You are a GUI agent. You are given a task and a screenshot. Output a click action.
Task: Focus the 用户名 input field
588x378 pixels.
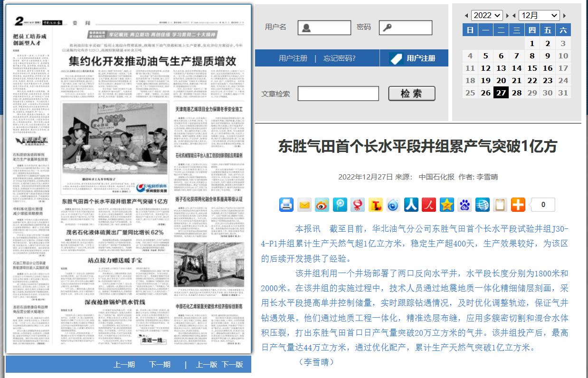pos(324,28)
